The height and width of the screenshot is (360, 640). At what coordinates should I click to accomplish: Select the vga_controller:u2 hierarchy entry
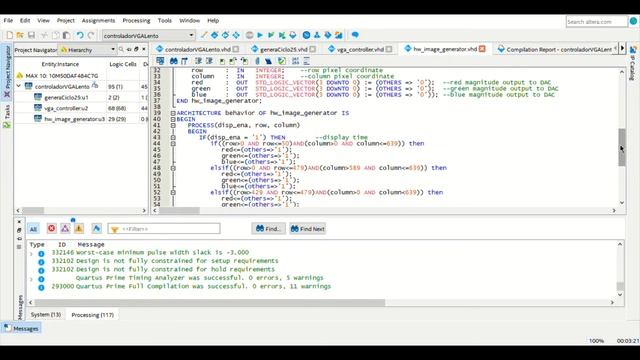(x=66, y=108)
